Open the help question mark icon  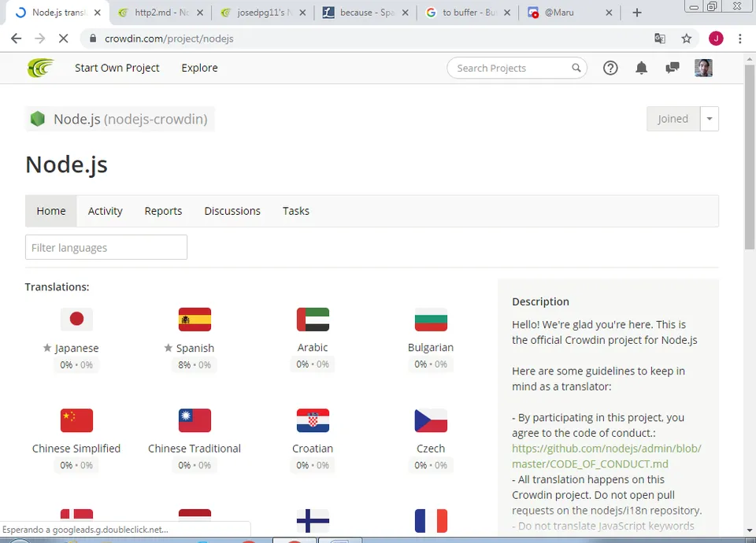point(610,68)
